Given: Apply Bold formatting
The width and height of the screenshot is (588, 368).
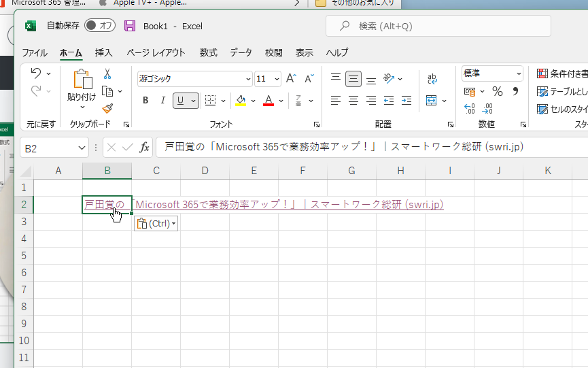Looking at the screenshot, I should point(145,101).
